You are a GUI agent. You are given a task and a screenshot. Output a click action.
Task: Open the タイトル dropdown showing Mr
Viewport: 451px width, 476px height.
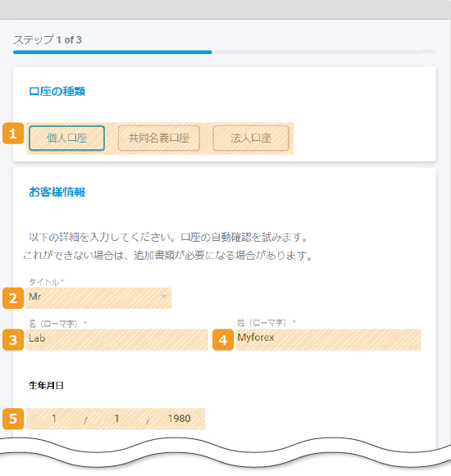98,297
